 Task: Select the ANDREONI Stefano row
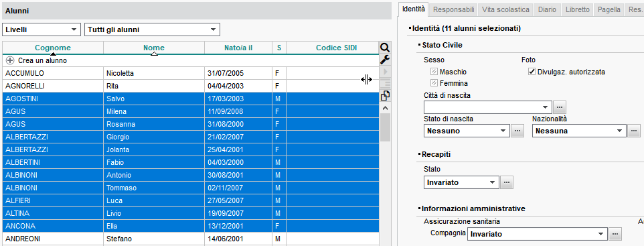[191, 239]
